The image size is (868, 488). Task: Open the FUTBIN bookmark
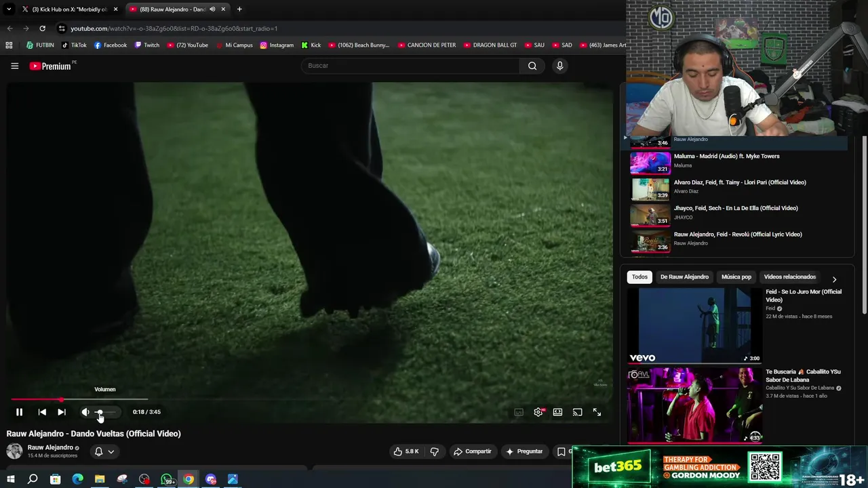(x=40, y=45)
